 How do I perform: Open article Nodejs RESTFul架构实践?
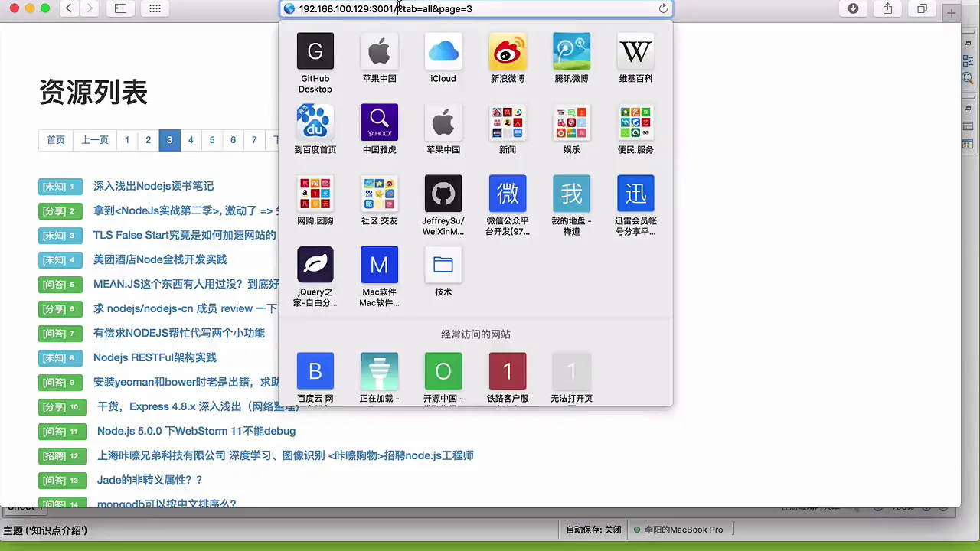tap(155, 357)
